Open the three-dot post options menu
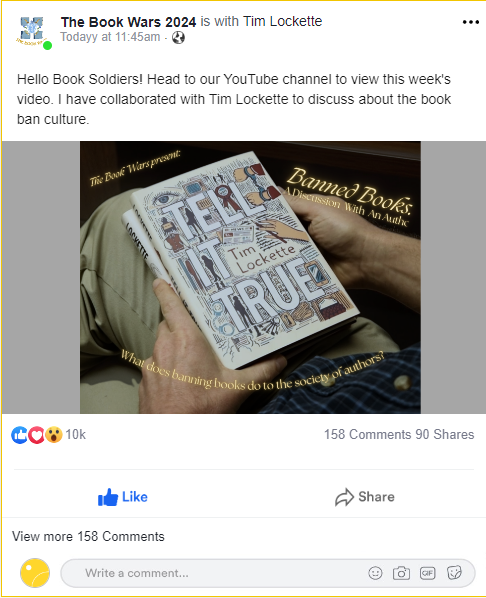486x598 pixels. pyautogui.click(x=470, y=22)
